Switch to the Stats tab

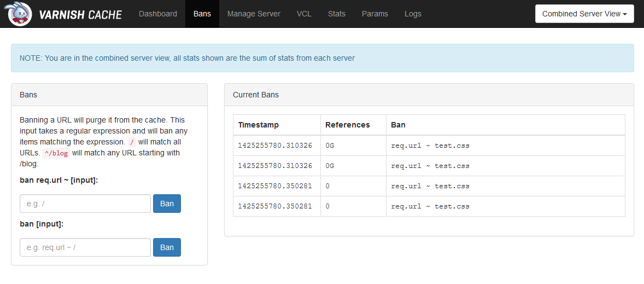337,14
